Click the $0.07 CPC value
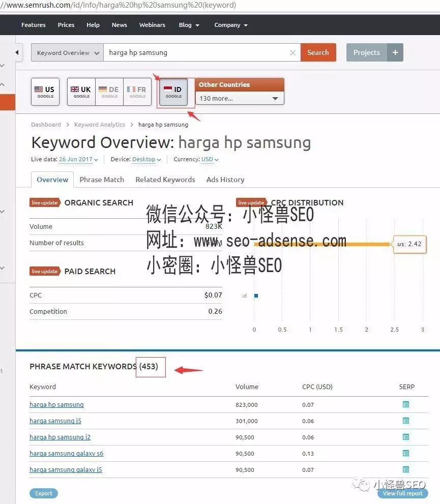This screenshot has height=504, width=440. click(x=213, y=295)
